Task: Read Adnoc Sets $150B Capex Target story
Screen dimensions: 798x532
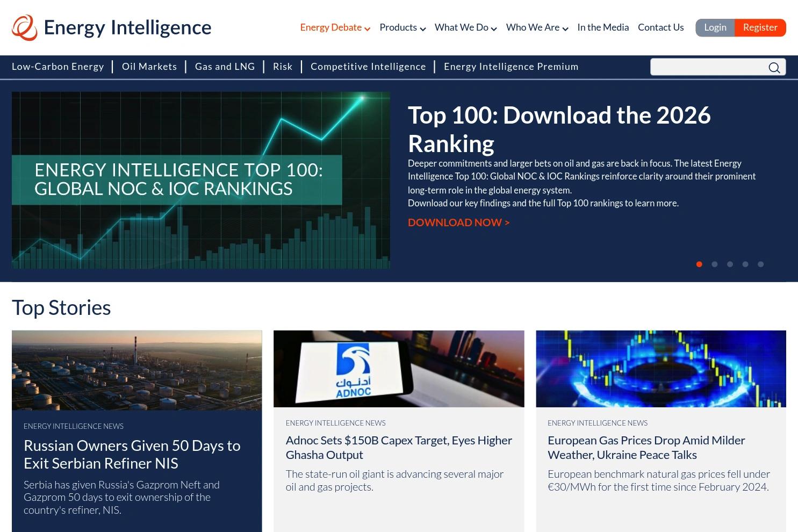Action: [399, 447]
